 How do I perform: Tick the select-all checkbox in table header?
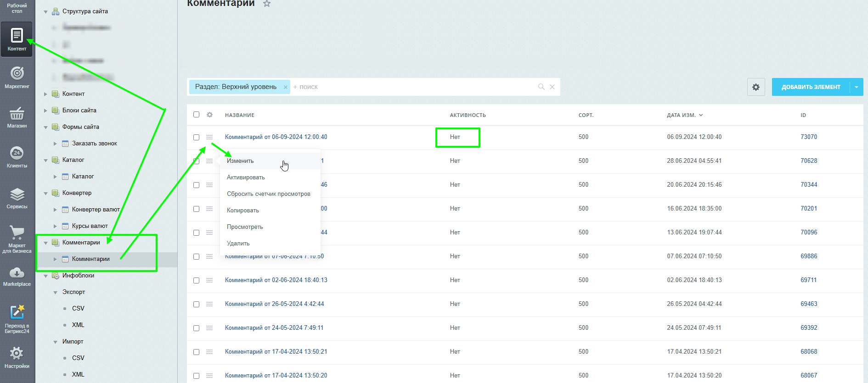pyautogui.click(x=197, y=115)
